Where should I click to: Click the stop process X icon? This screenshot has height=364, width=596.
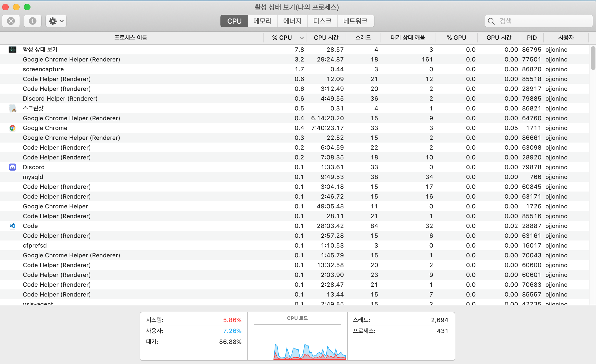[11, 21]
